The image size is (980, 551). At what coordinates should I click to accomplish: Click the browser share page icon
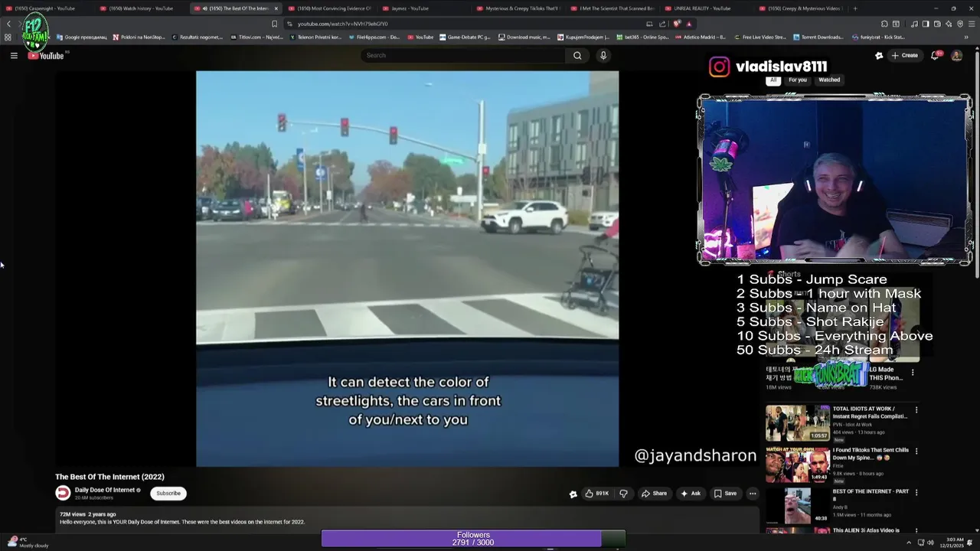[x=662, y=24]
